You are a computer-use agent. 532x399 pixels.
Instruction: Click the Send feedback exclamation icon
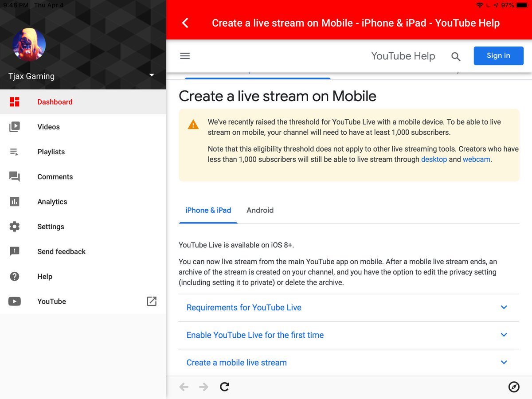[15, 251]
